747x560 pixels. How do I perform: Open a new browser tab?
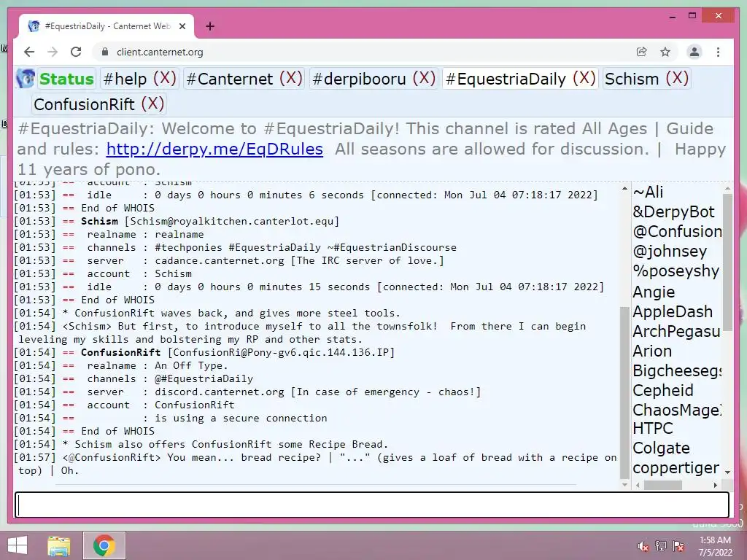click(x=210, y=26)
